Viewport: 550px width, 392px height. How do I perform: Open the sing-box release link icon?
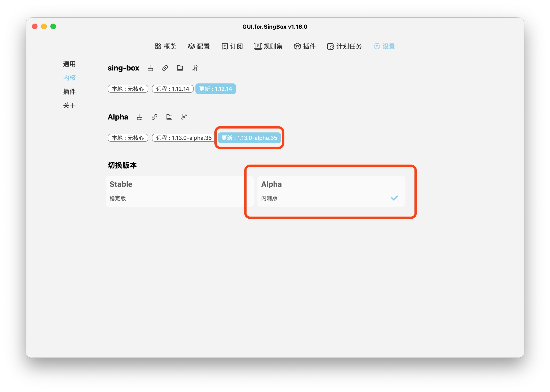pos(165,68)
